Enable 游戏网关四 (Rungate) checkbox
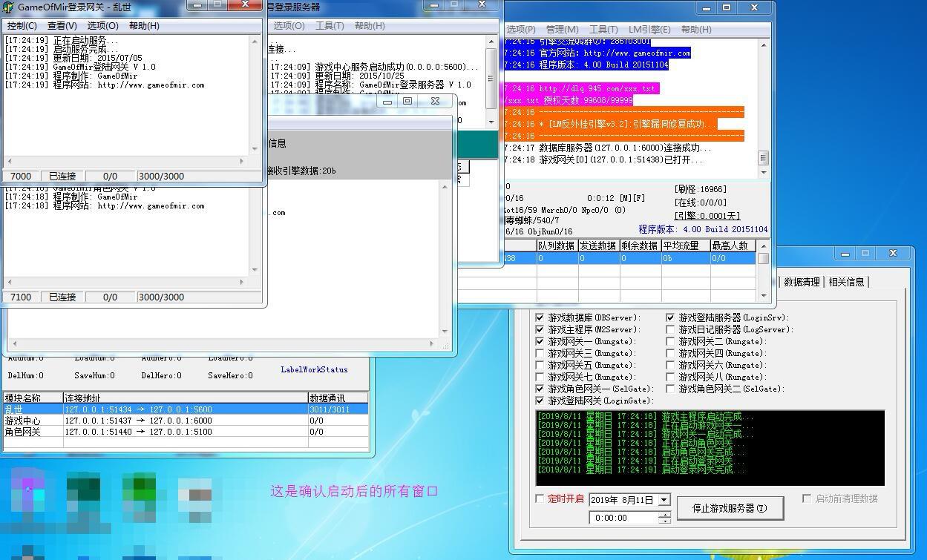 point(670,353)
